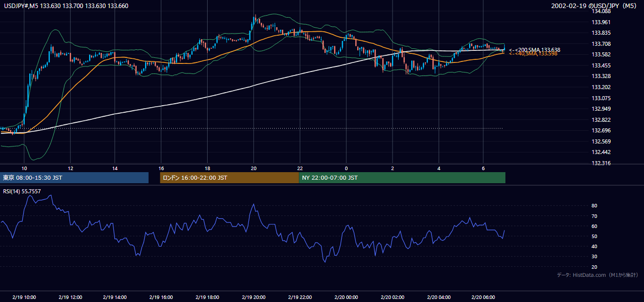The image size is (644, 302).
Task: Click the 132.316 price axis label
Action: (x=602, y=163)
